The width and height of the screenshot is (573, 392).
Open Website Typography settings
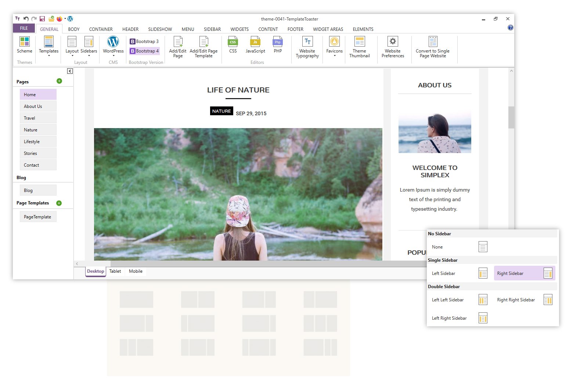307,42
